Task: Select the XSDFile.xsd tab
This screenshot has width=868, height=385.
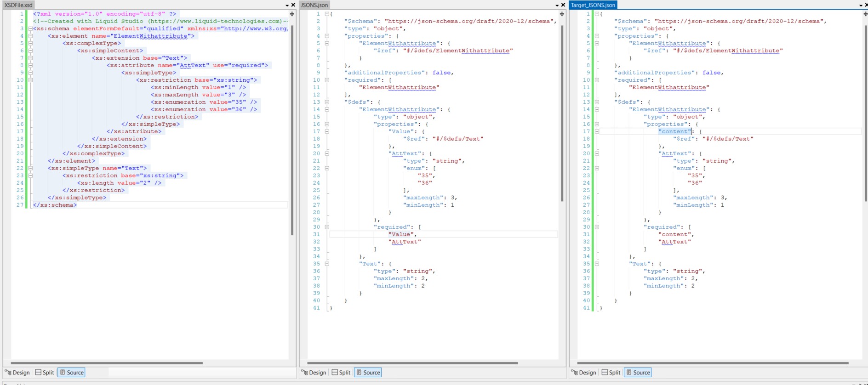Action: point(18,5)
